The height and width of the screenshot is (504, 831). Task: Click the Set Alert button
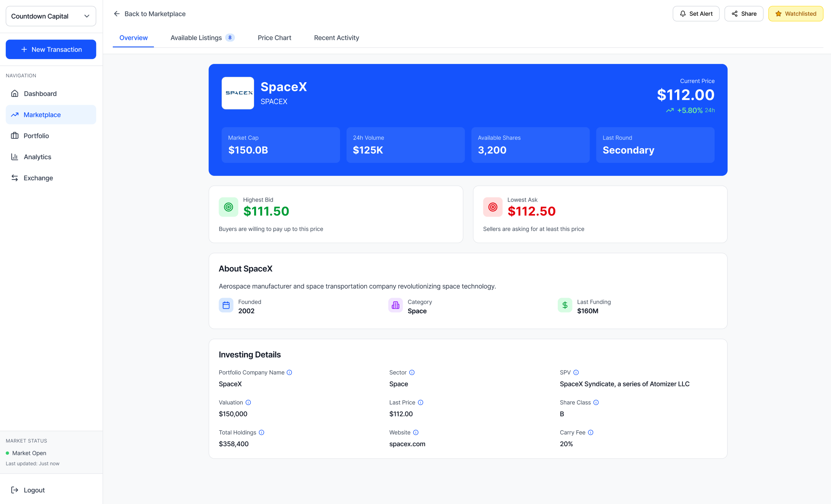696,14
